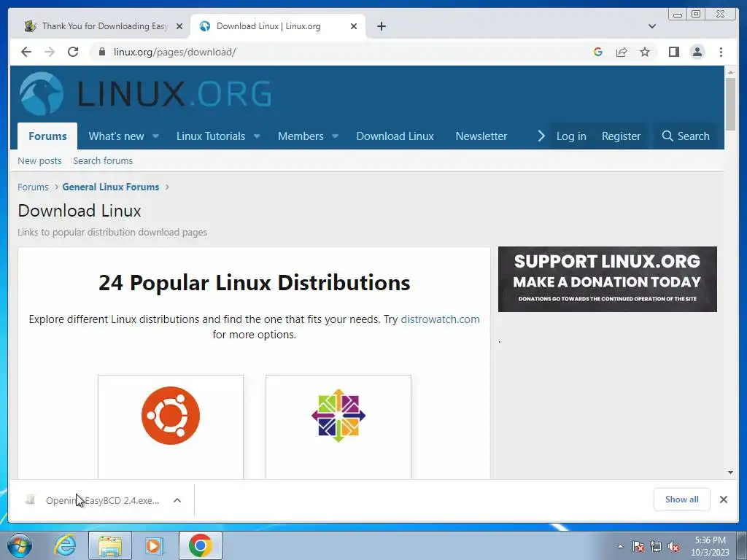Click the scrollbar up arrow
The width and height of the screenshot is (747, 560).
(x=730, y=72)
